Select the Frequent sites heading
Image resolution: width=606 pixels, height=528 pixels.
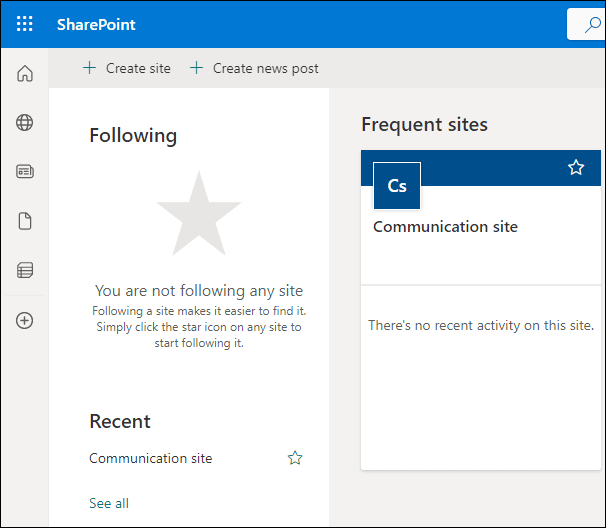[x=424, y=124]
